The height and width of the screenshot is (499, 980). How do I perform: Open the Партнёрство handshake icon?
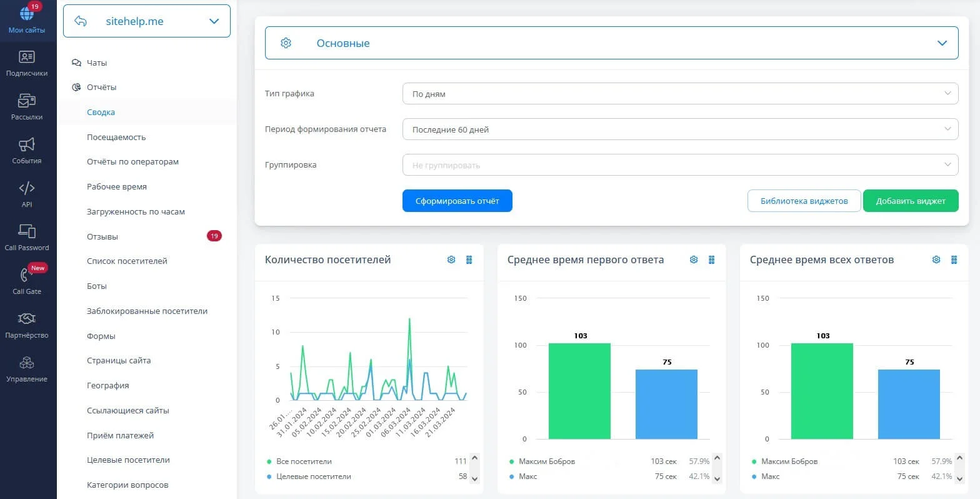[27, 319]
